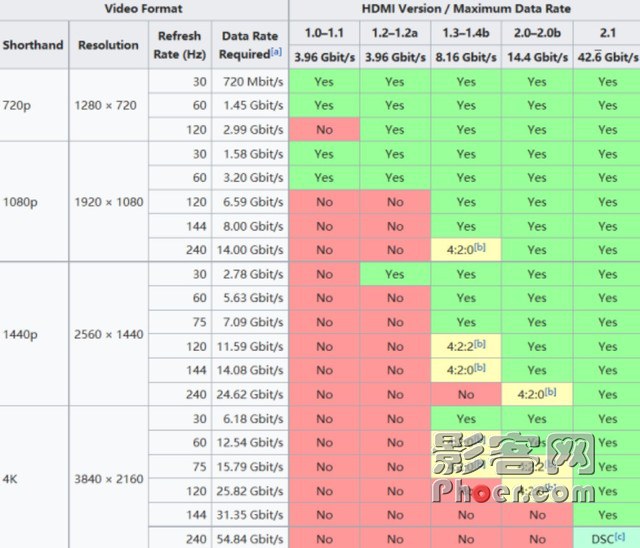Click the 8.00 Gbit/s data rate
Viewport: 640px width, 548px height.
[253, 226]
